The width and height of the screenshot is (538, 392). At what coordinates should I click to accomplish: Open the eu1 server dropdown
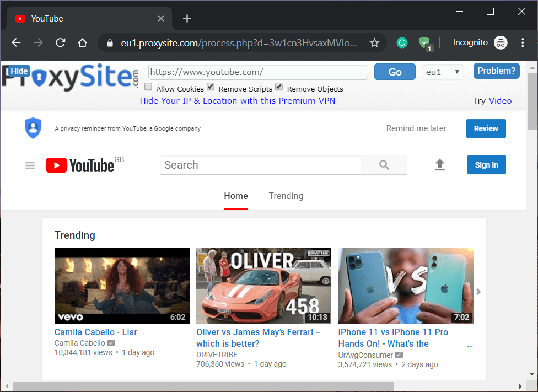click(x=443, y=72)
